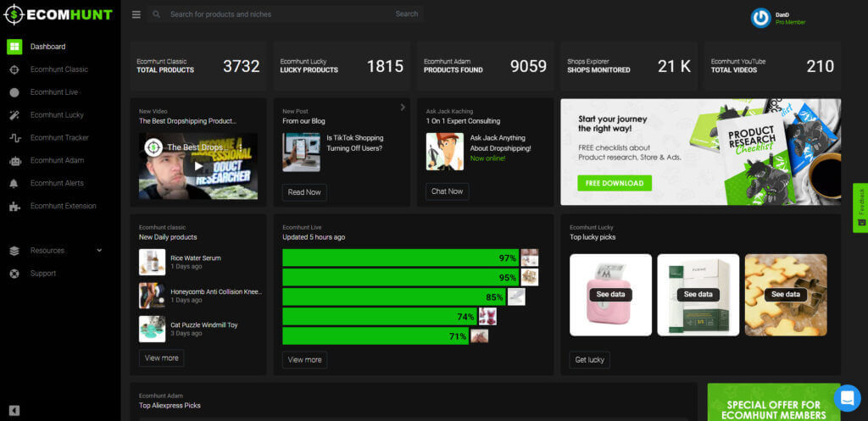Click Shops Explorer shops monitored card

coord(629,66)
